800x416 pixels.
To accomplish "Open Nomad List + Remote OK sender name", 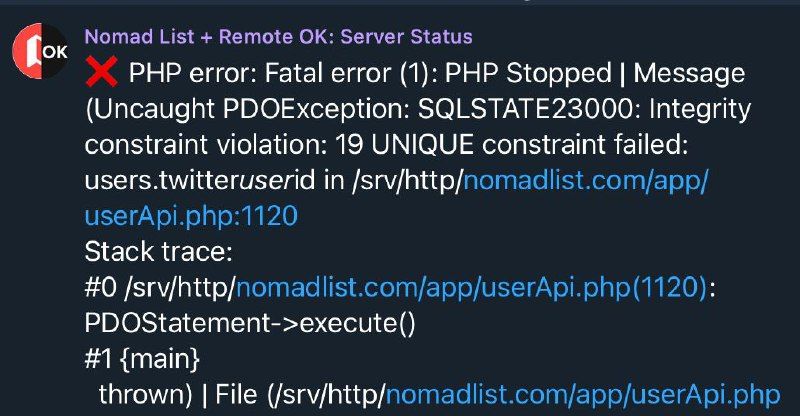I will pos(279,37).
